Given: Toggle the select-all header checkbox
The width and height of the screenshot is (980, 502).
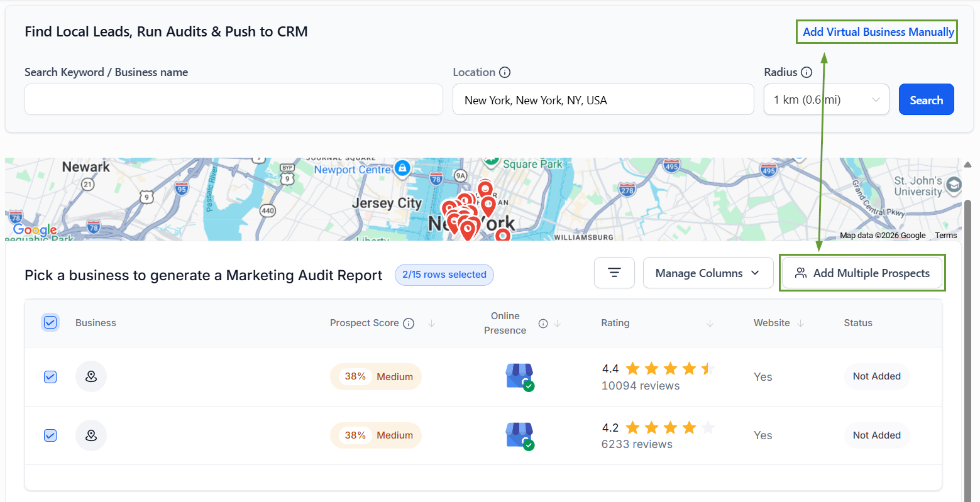Looking at the screenshot, I should click(x=50, y=323).
